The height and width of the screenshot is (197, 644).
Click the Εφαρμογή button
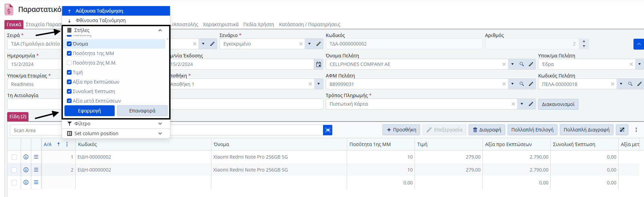tap(90, 111)
